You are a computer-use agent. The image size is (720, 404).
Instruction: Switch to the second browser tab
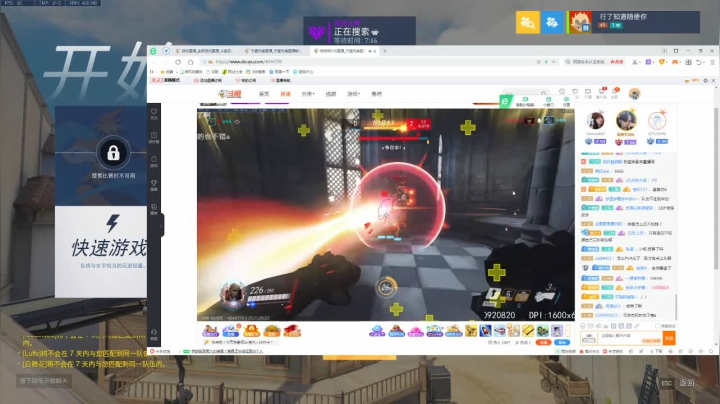pos(274,51)
